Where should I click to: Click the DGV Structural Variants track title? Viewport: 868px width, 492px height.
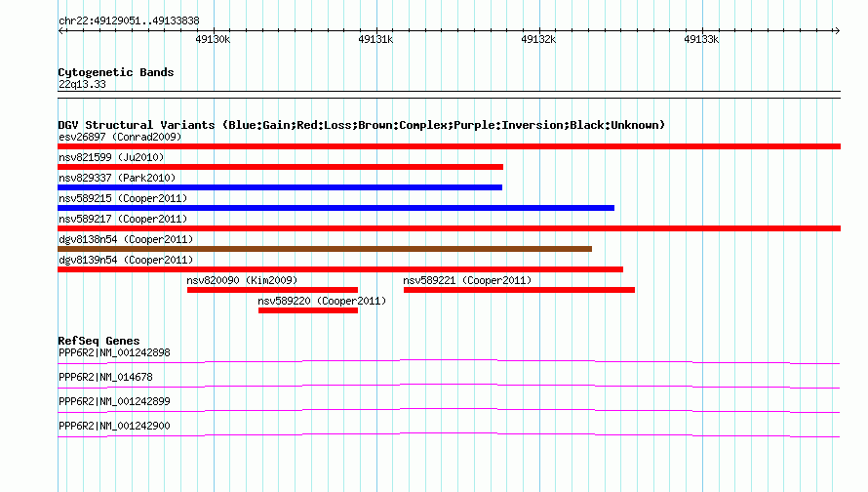point(362,125)
